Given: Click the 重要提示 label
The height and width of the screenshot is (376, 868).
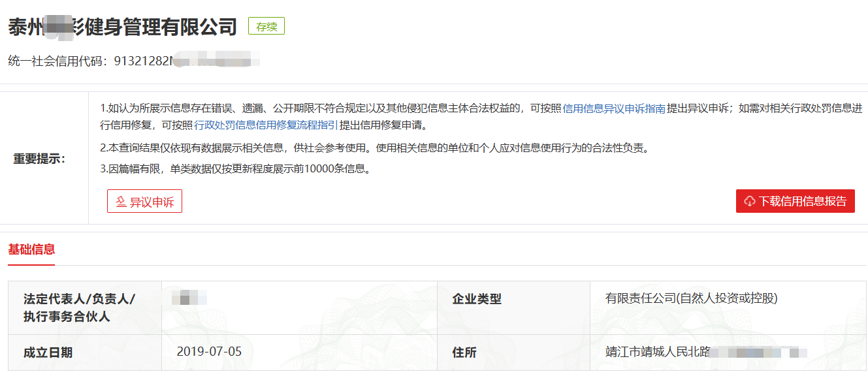Looking at the screenshot, I should click(40, 159).
